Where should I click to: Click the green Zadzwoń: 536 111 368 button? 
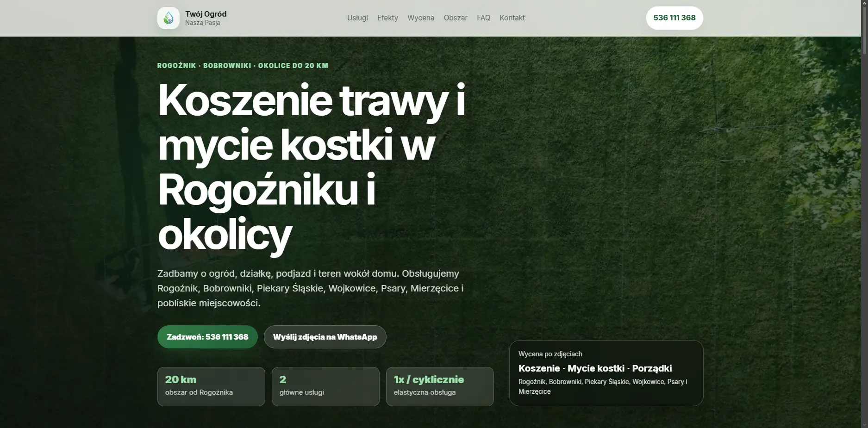[207, 337]
